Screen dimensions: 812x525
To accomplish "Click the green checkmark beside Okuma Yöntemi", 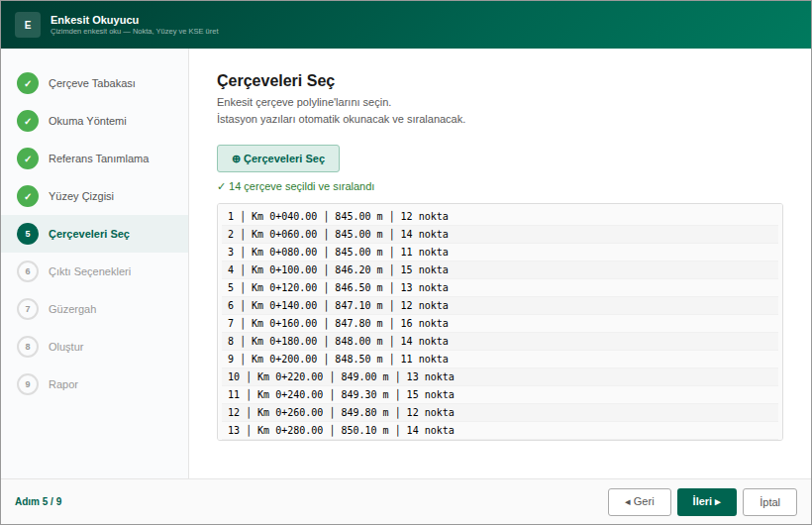I will (28, 121).
